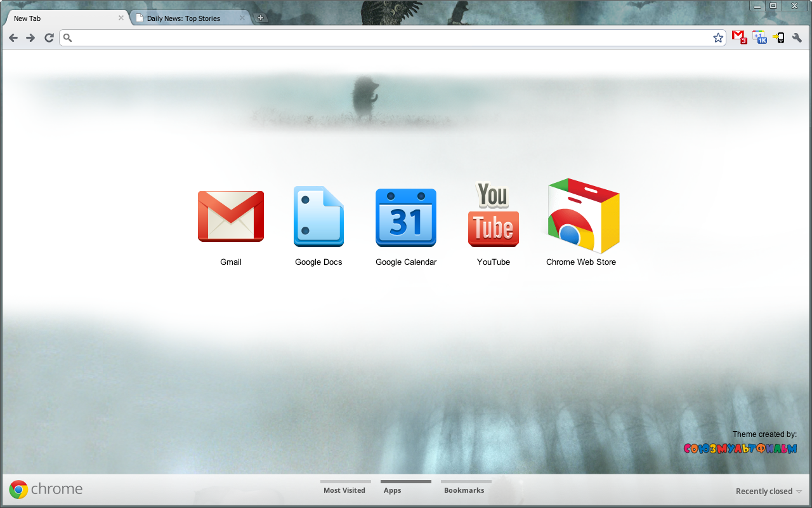Click the YouTube label text

(x=494, y=262)
